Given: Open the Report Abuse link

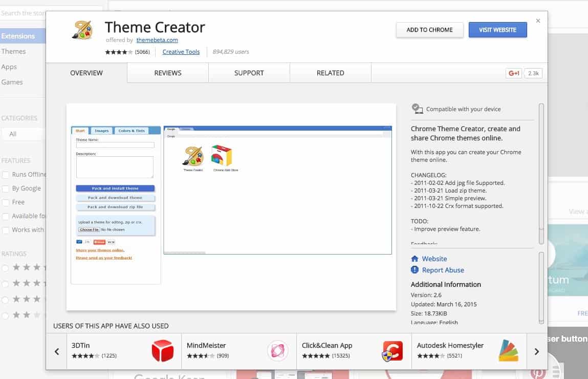Looking at the screenshot, I should [443, 270].
